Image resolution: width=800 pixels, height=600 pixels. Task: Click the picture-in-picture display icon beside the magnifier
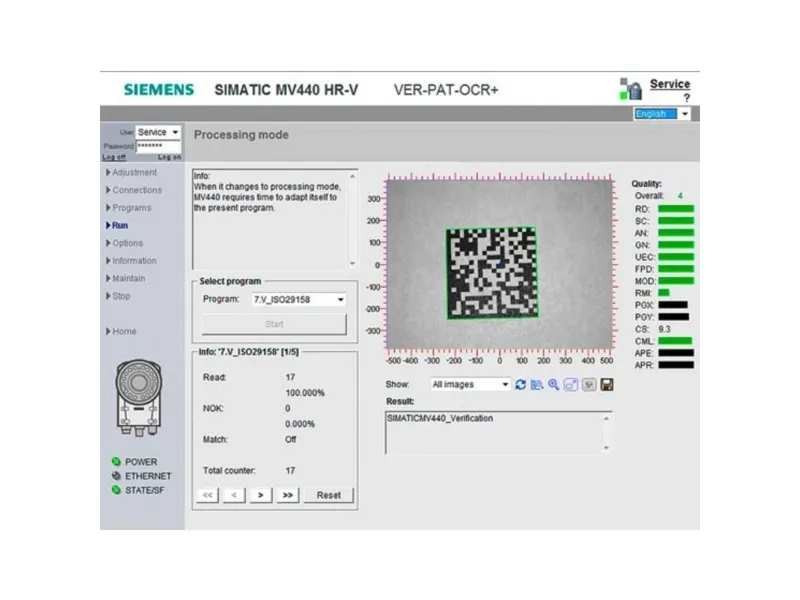(x=571, y=385)
